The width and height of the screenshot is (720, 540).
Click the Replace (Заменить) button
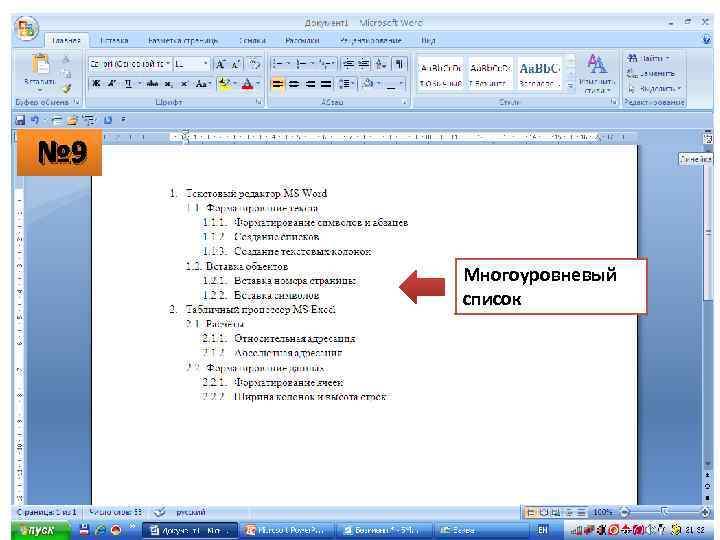point(651,73)
